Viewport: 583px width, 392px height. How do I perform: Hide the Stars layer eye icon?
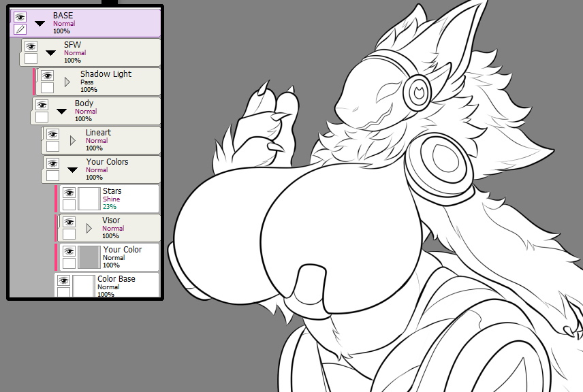coord(69,193)
